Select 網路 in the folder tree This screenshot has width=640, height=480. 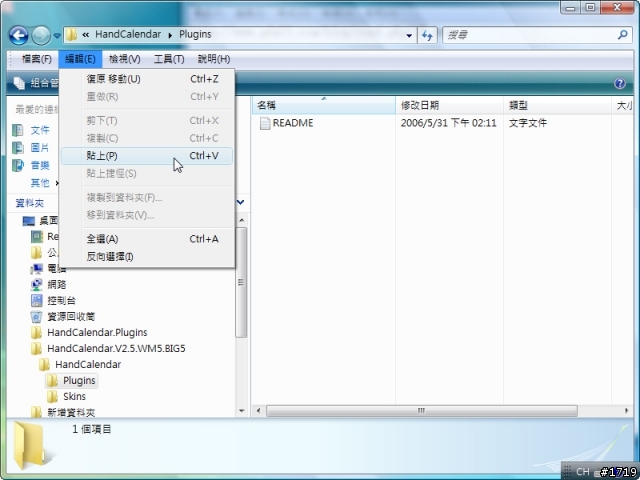(57, 284)
